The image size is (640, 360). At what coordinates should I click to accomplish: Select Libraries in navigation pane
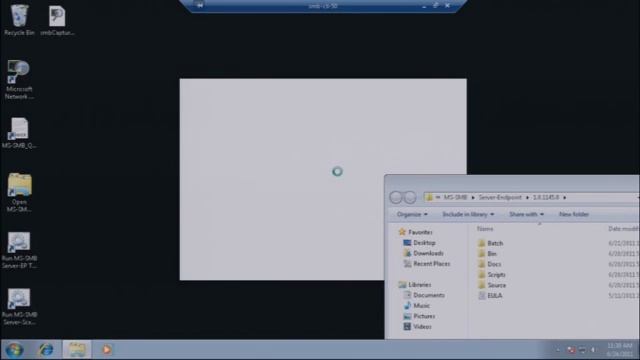click(x=415, y=285)
